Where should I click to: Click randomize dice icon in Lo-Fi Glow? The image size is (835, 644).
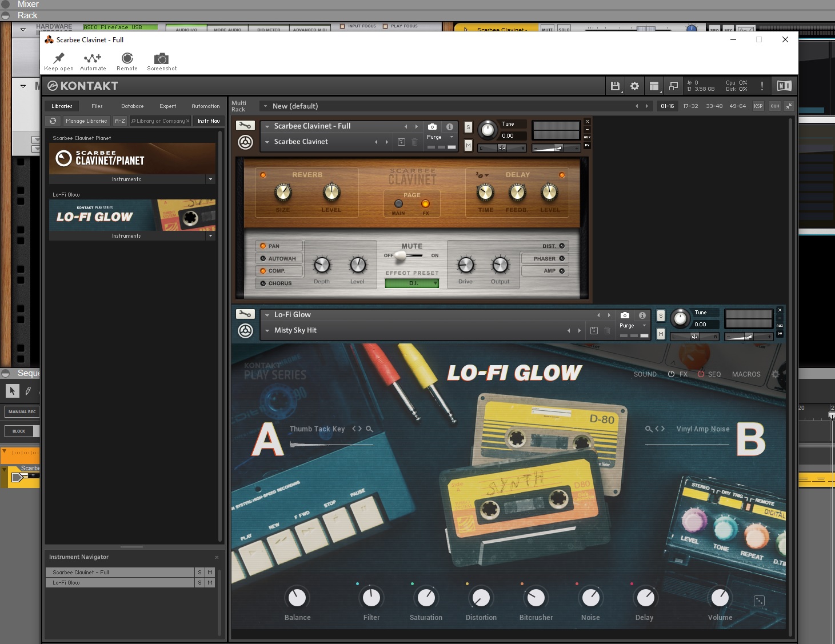(x=759, y=601)
